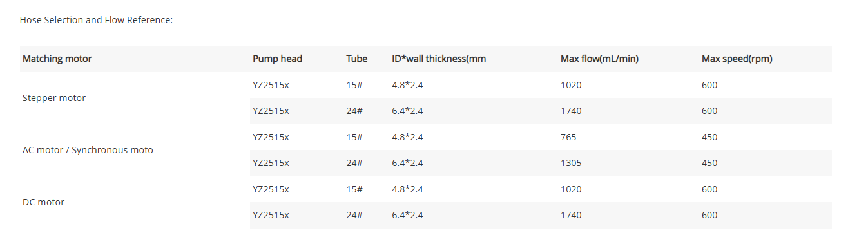This screenshot has width=868, height=244.
Task: Click DC motor's 24# tube cell
Action: (x=354, y=215)
